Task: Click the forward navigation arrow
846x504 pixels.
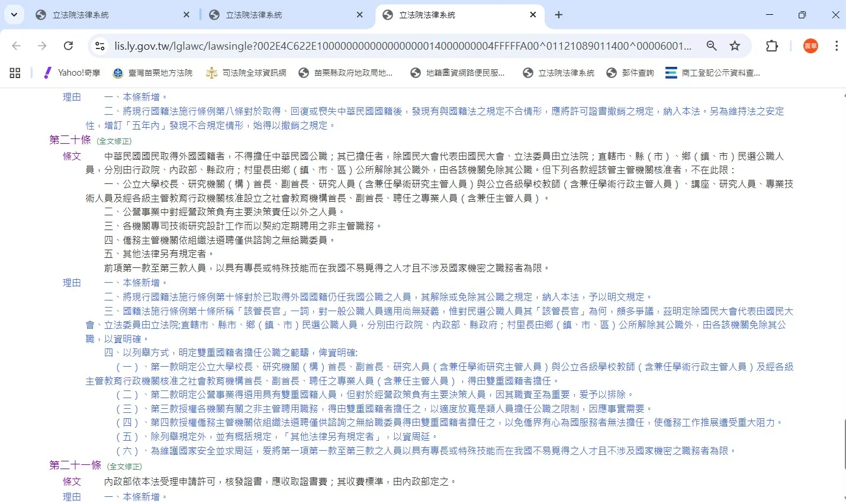Action: coord(41,46)
